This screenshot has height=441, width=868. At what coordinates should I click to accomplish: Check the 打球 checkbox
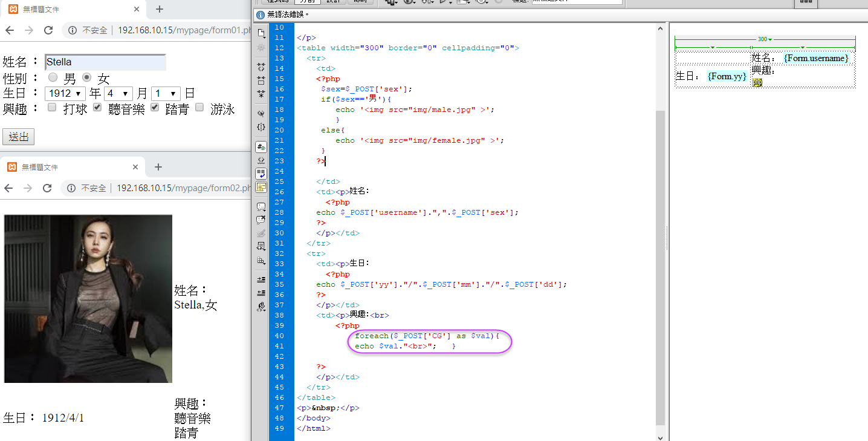click(x=52, y=108)
